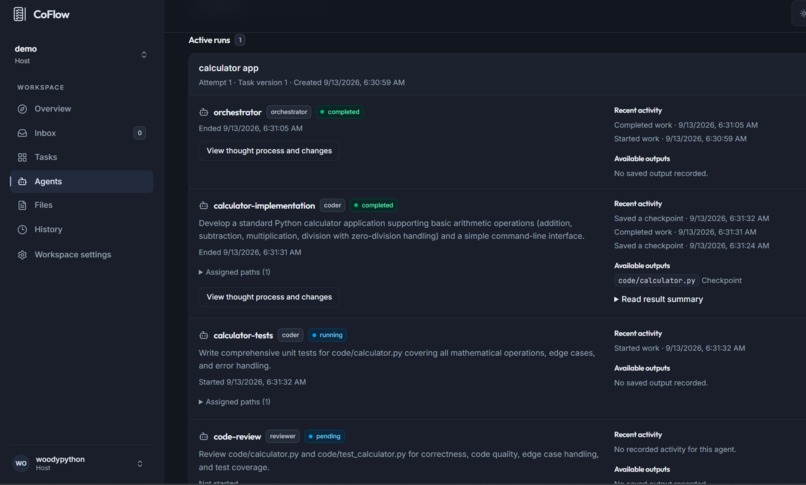Click the History clock icon

(x=22, y=230)
